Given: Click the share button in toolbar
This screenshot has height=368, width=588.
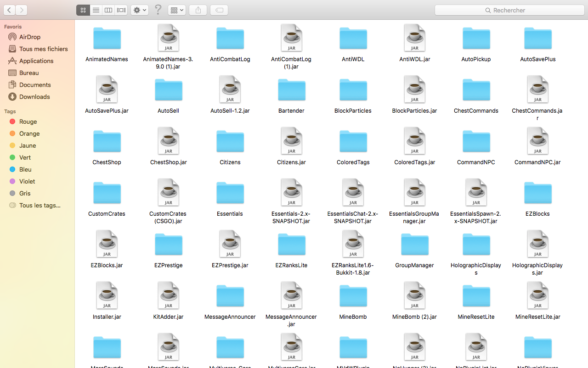Looking at the screenshot, I should pos(198,10).
